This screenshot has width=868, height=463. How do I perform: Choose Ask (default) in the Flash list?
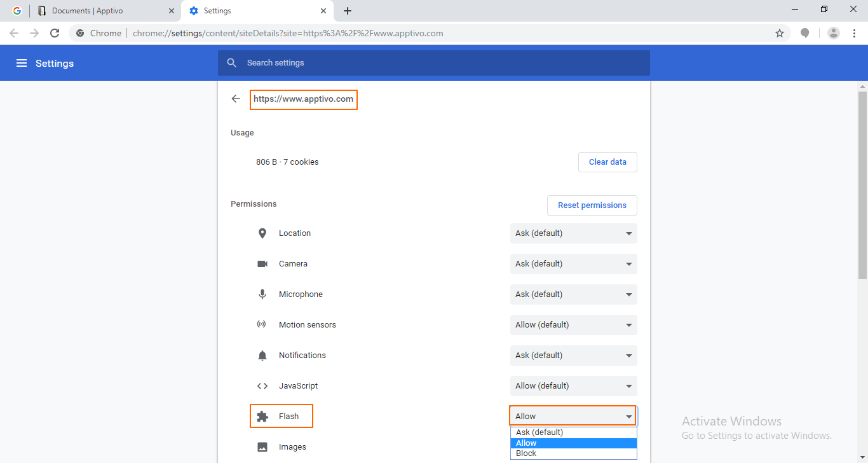pyautogui.click(x=539, y=432)
